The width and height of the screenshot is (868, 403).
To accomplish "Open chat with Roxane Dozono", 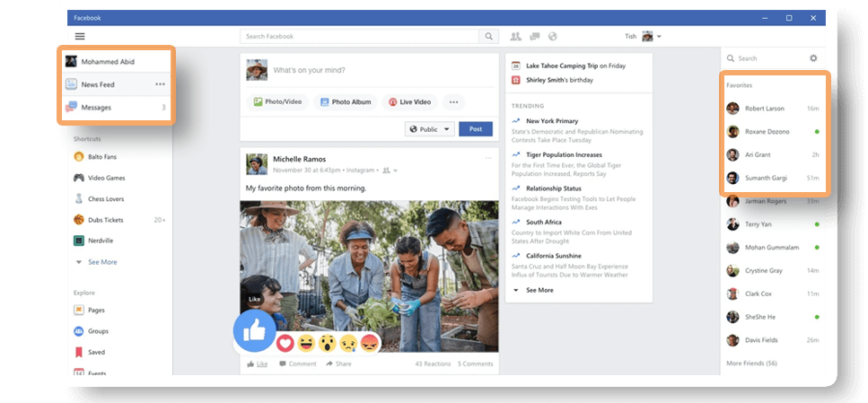I will click(x=773, y=132).
